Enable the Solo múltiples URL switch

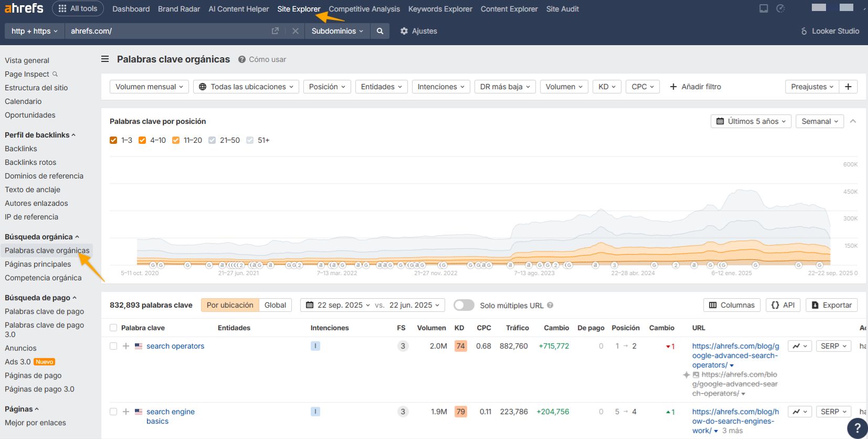(x=464, y=305)
